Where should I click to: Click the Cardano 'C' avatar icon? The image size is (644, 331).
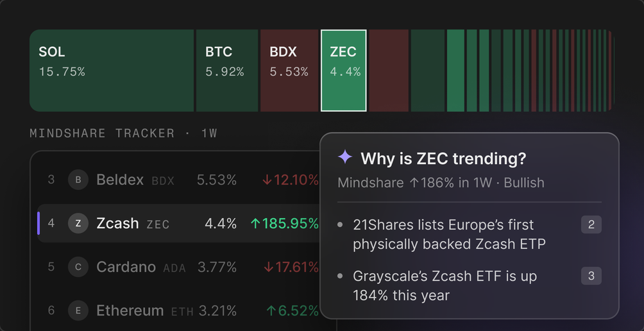(x=78, y=267)
